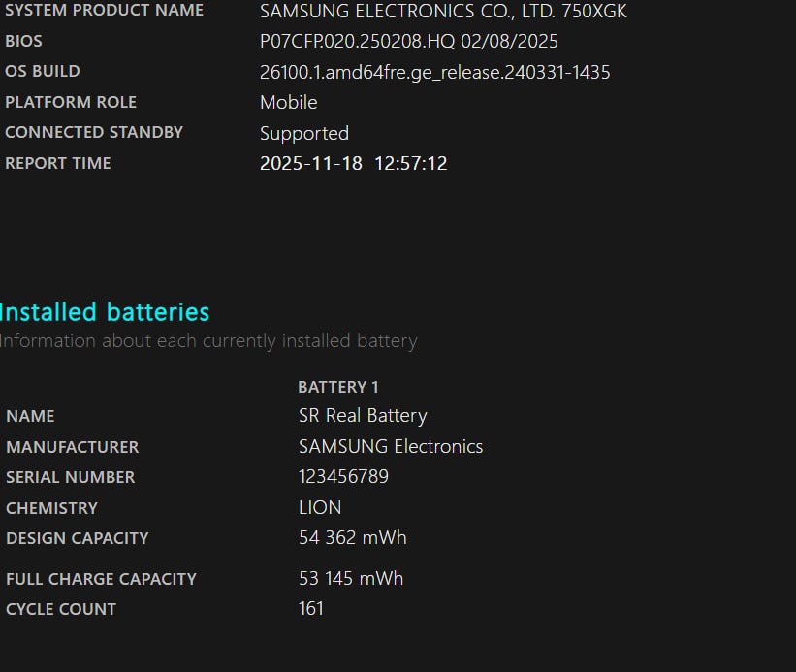Select the LION chemistry value
Image resolution: width=796 pixels, height=672 pixels.
pyautogui.click(x=320, y=508)
